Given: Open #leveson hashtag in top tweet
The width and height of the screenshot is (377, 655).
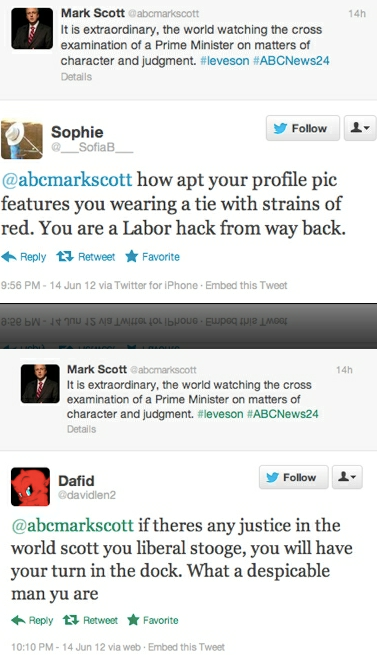Looking at the screenshot, I should coord(224,61).
